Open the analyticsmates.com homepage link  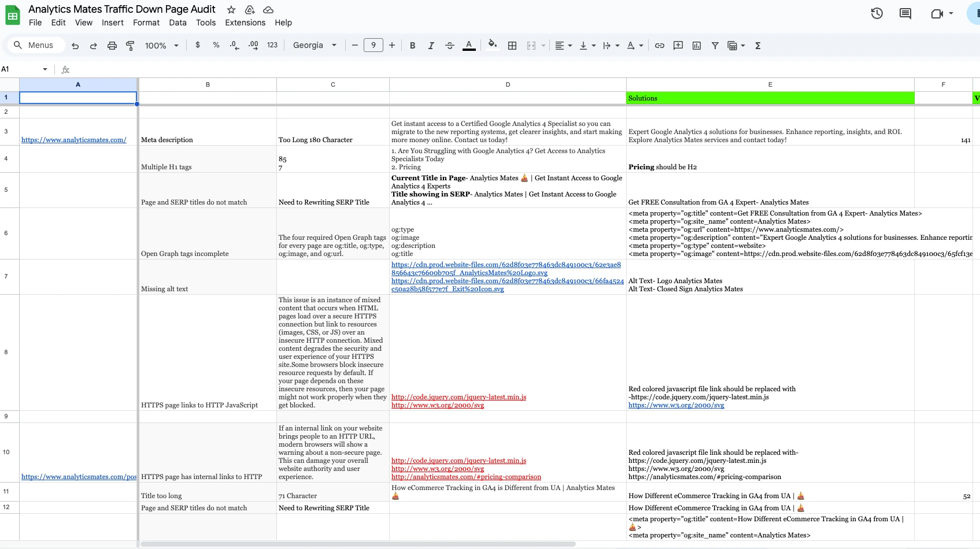coord(74,140)
